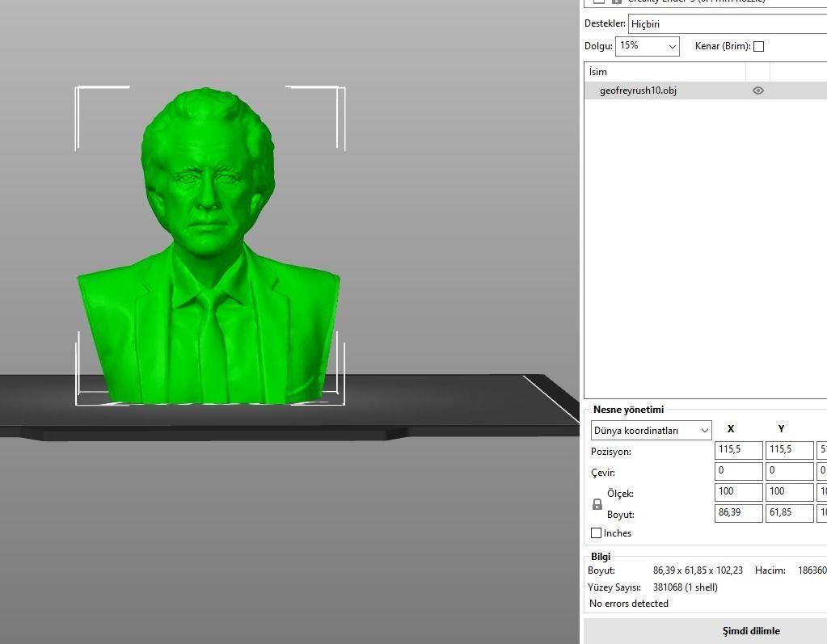Click the No errors detected text
The image size is (827, 644).
(629, 604)
